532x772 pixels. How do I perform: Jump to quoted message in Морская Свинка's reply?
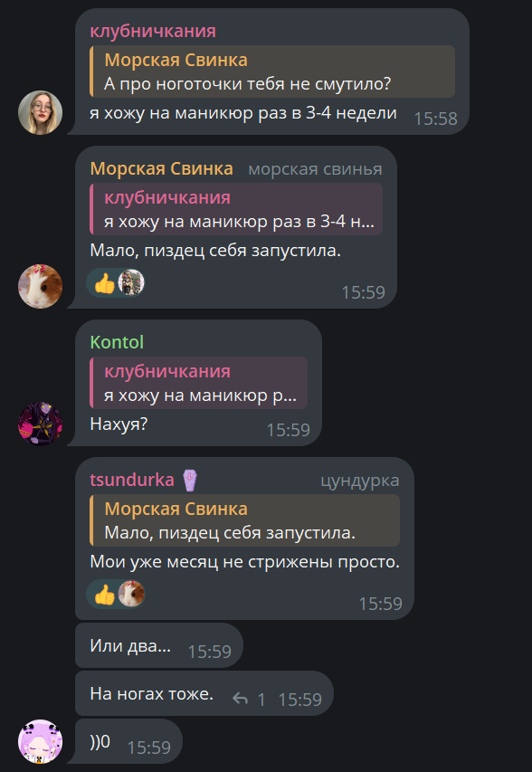point(236,209)
